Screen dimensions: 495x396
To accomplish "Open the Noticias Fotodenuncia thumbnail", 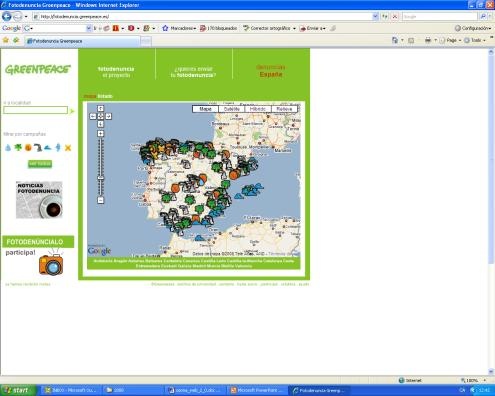I will (x=39, y=200).
